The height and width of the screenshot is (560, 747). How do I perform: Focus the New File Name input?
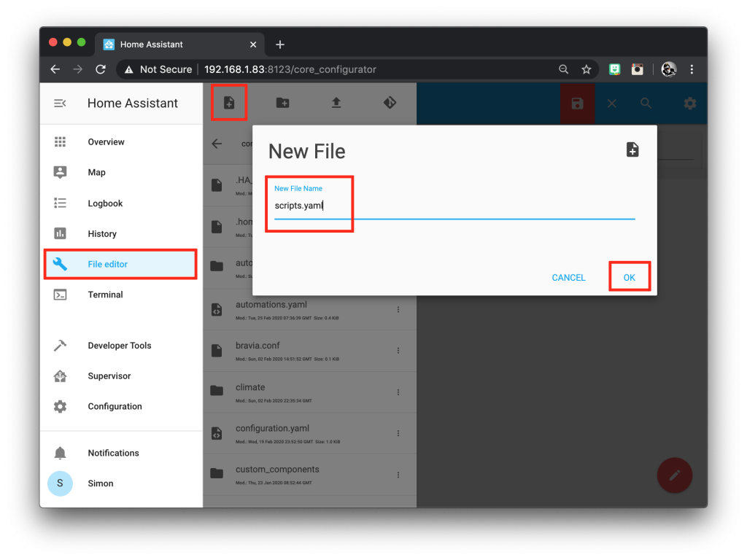(454, 205)
